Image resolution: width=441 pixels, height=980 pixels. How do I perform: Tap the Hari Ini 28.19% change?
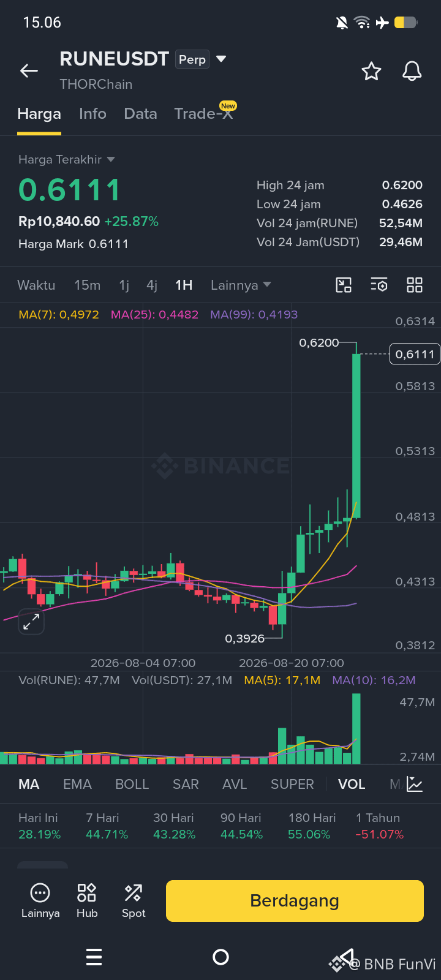point(40,826)
